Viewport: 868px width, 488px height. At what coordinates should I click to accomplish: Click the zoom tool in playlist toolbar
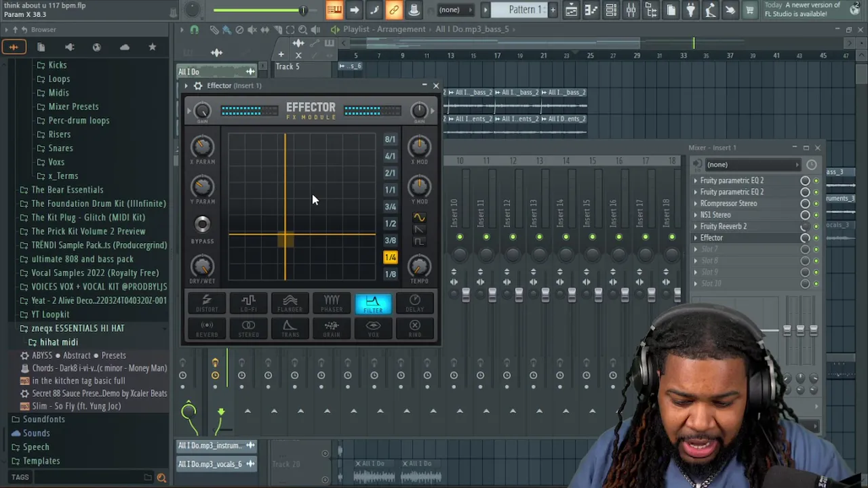click(303, 29)
